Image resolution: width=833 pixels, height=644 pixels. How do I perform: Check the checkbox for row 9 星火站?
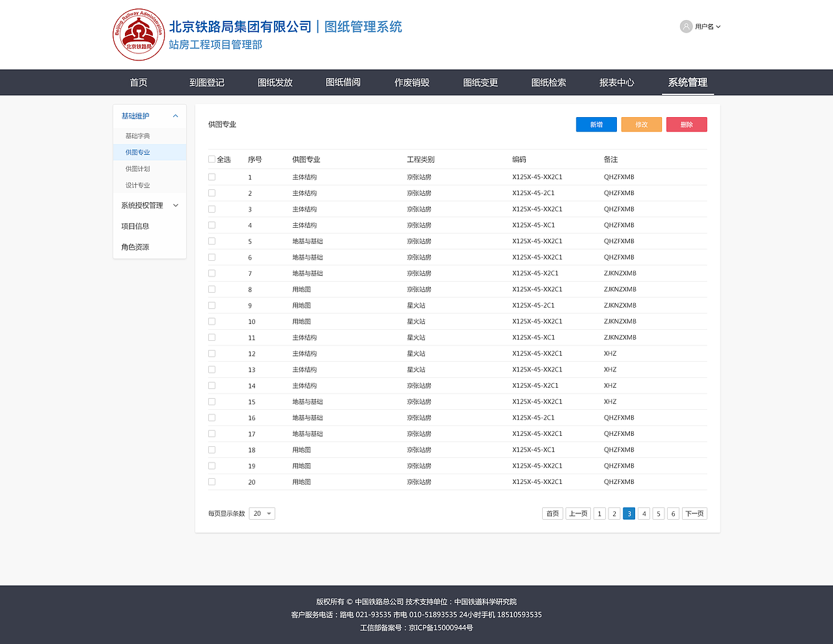click(211, 305)
